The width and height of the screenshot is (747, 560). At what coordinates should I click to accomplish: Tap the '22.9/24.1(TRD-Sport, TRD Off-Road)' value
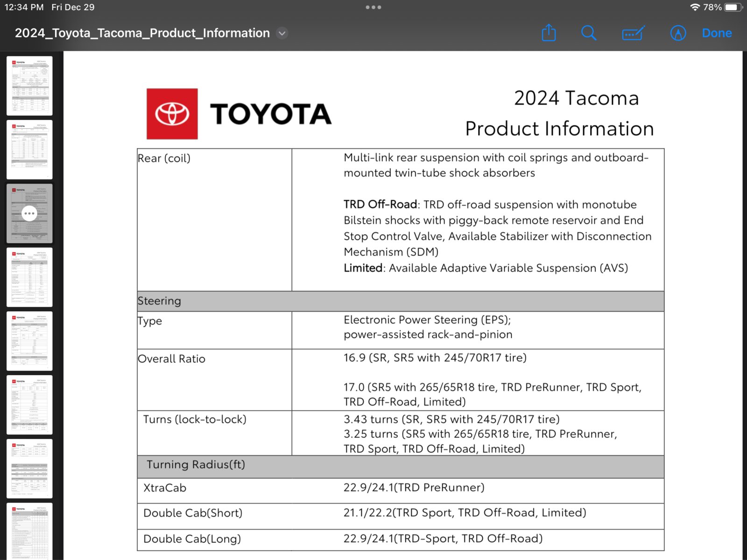[x=443, y=539]
